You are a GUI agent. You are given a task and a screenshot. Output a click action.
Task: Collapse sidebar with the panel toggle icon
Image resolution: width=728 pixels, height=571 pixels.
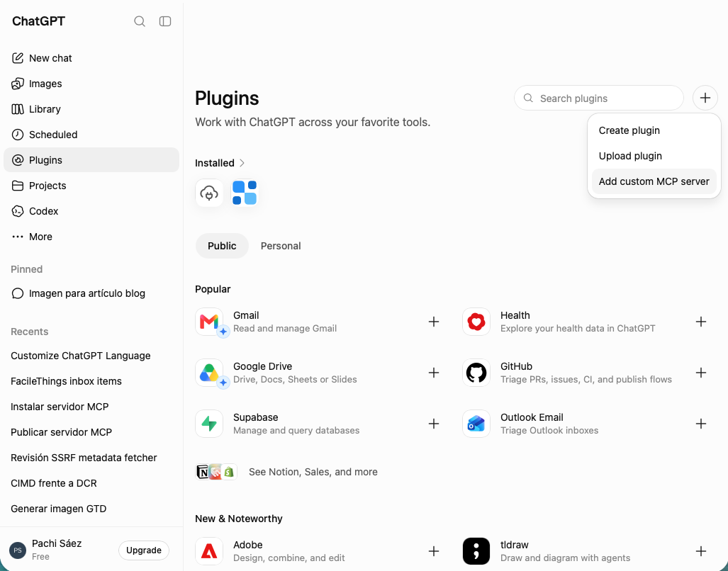[165, 21]
